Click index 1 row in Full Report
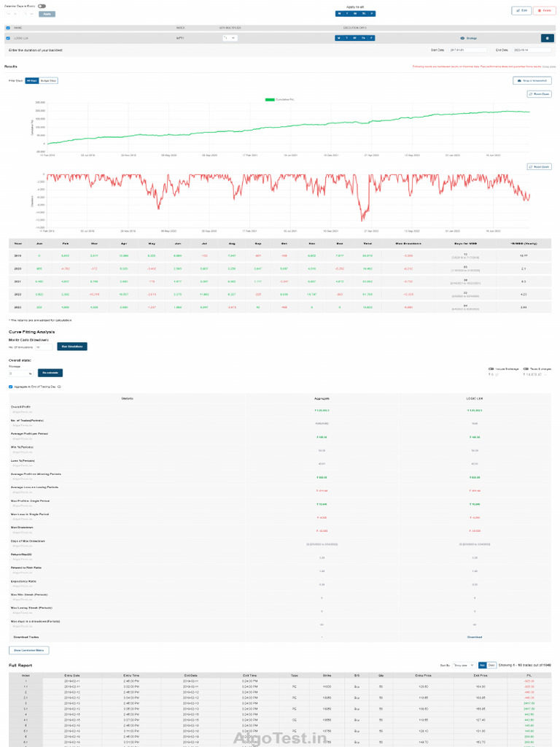 (x=279, y=681)
